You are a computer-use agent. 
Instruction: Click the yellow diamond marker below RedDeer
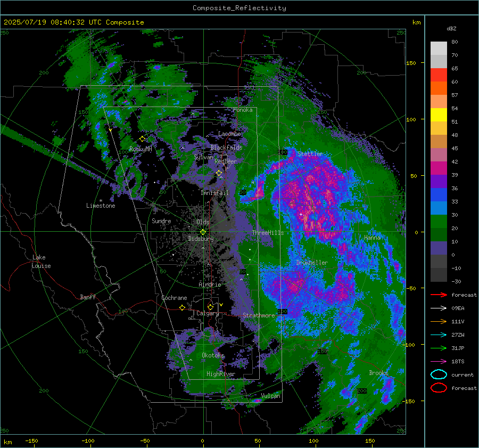click(219, 173)
